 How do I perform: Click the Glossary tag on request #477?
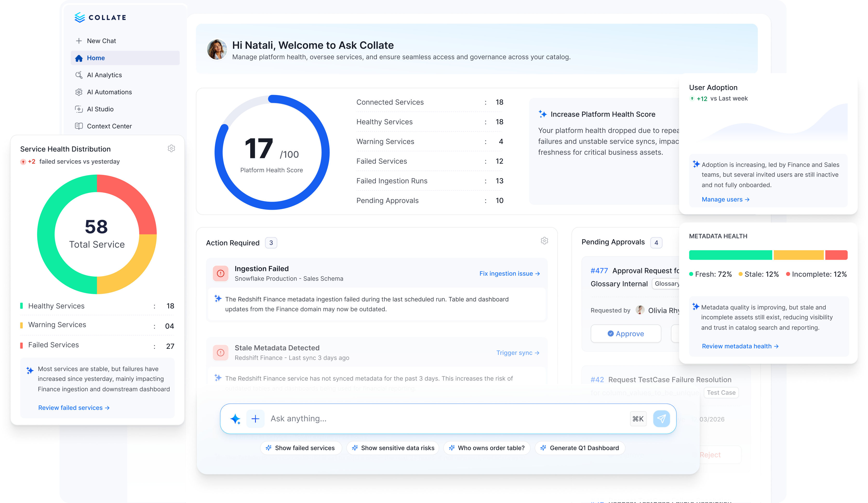coord(666,283)
